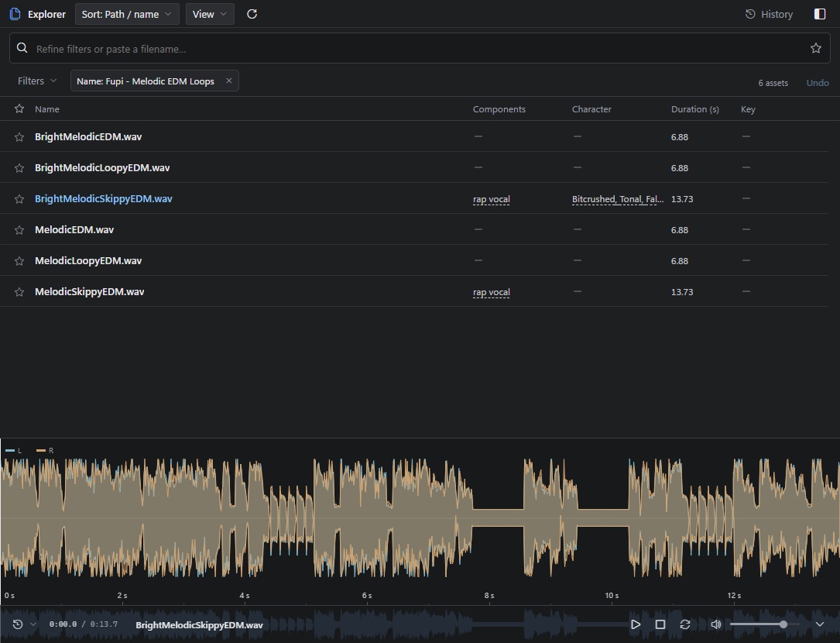Select MelodicLoopyEDM.wav file name
Screen dimensions: 840x643
point(88,260)
